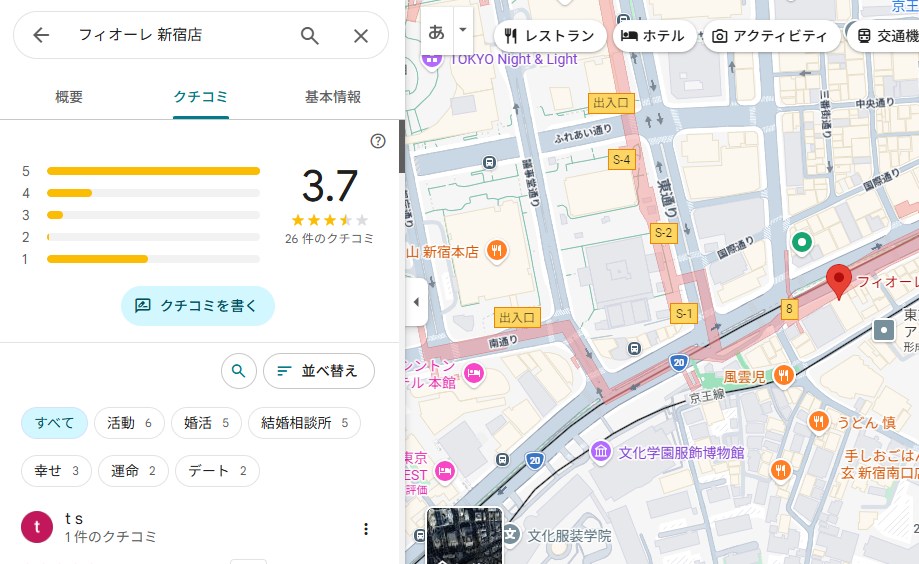Search within reviews using magnifier button
The image size is (919, 564).
[238, 371]
